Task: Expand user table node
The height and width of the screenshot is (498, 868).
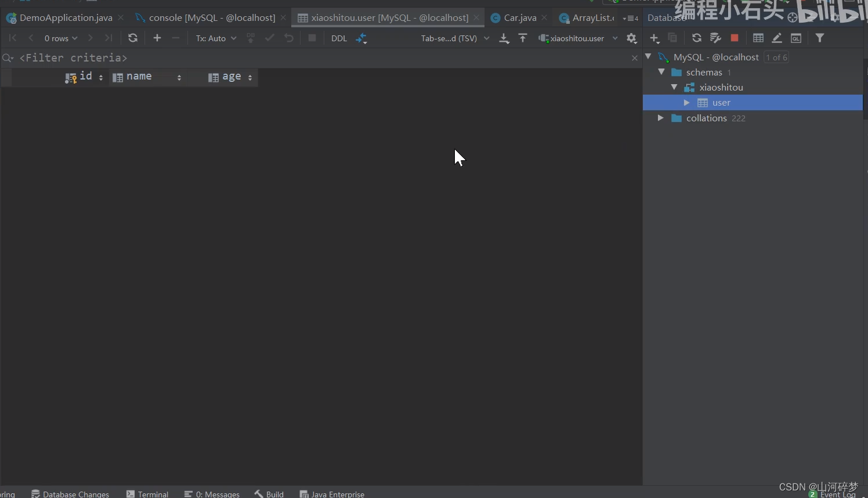Action: 687,103
